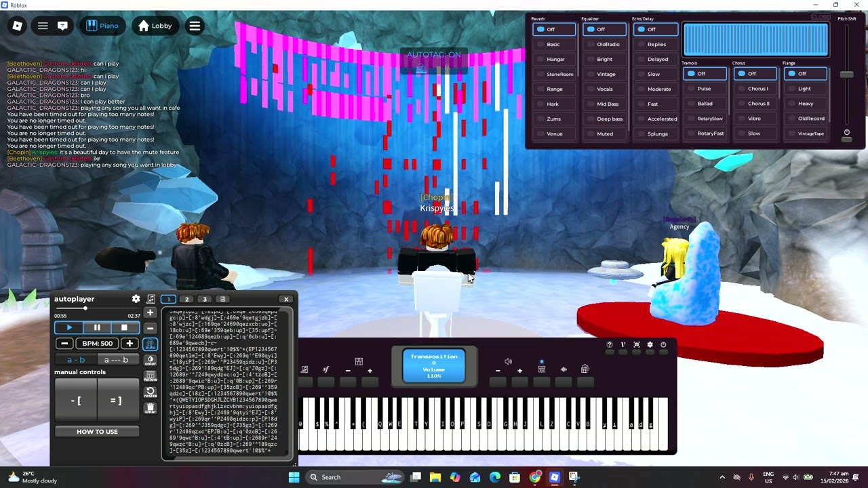
Task: Switch to autoplayer sheet tab 2
Action: pyautogui.click(x=186, y=299)
